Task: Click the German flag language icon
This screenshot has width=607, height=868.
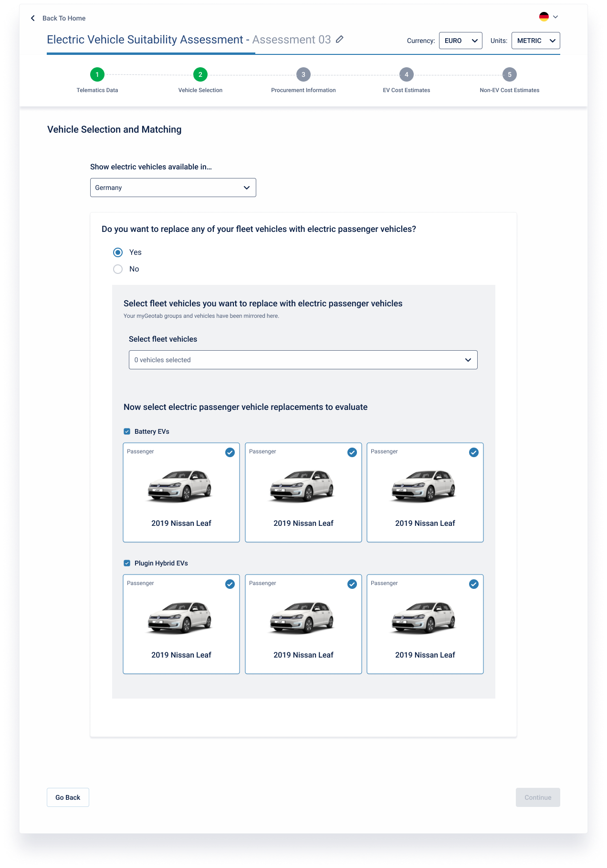Action: (x=544, y=17)
